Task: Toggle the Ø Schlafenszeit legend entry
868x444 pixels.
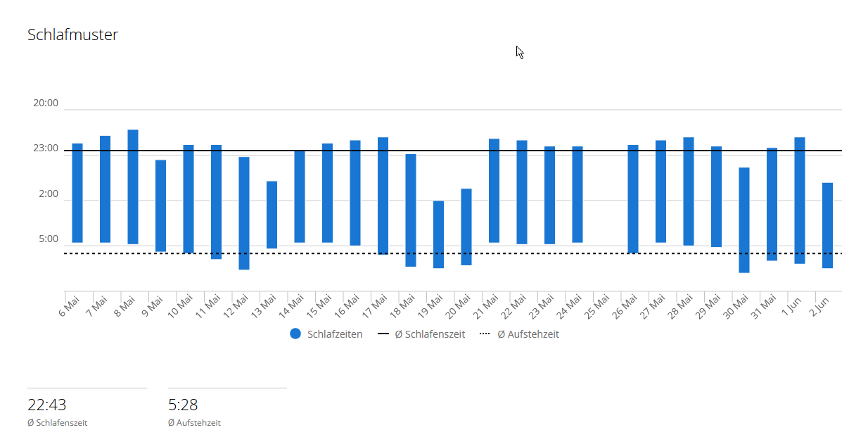Action: pos(421,334)
